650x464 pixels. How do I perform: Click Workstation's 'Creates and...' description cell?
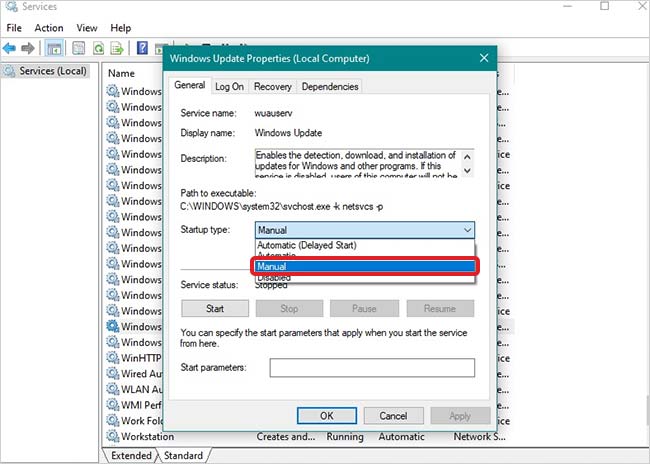click(286, 436)
